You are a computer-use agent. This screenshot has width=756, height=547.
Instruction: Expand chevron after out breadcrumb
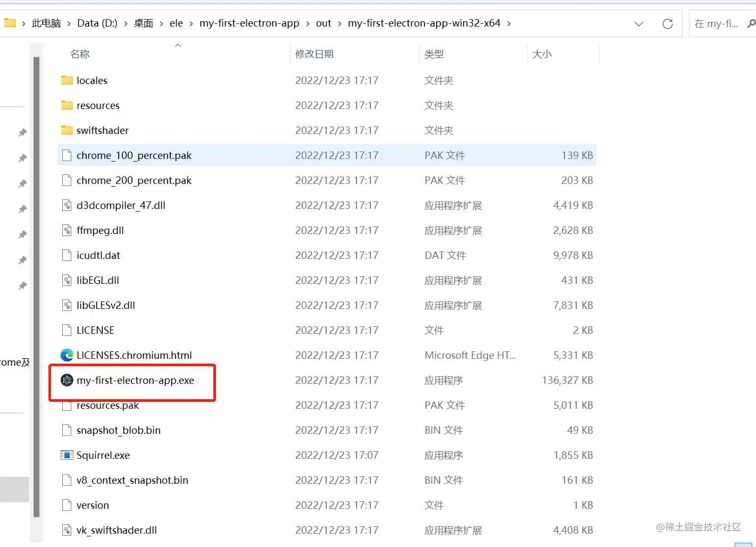(x=339, y=23)
